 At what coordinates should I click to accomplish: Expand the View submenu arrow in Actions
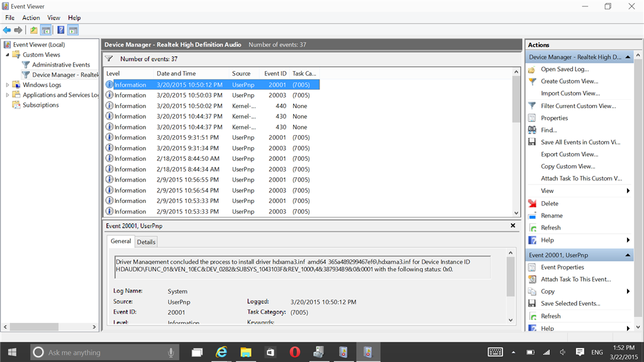tap(628, 191)
